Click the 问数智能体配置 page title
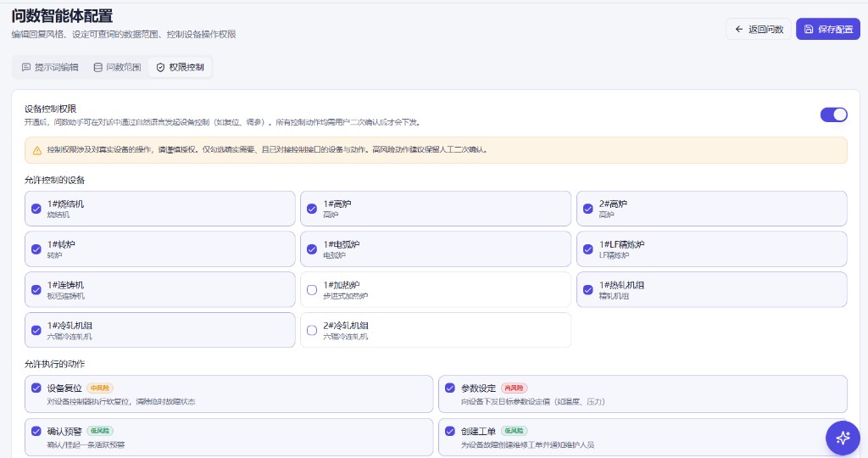The width and height of the screenshot is (868, 458). click(x=62, y=16)
